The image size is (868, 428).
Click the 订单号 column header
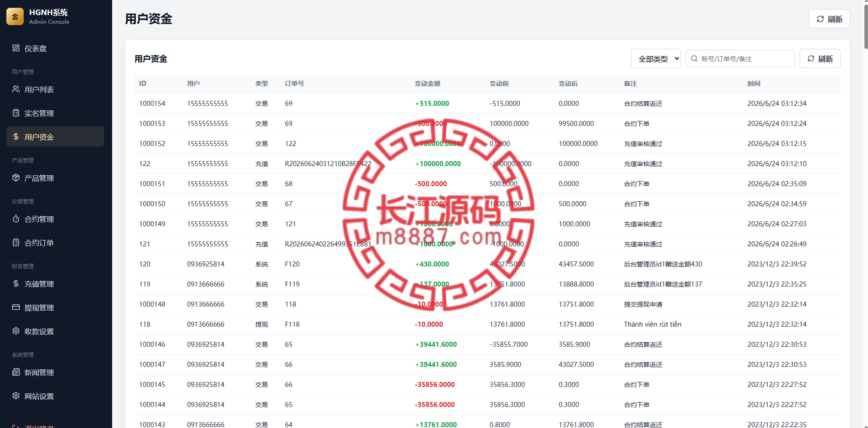pyautogui.click(x=294, y=84)
